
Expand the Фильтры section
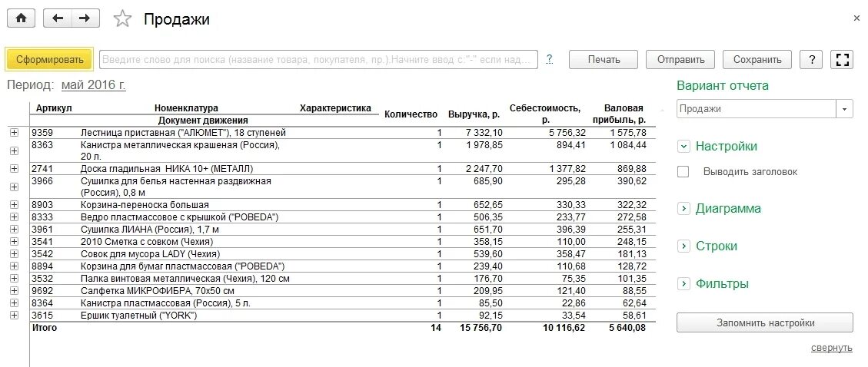tap(684, 283)
